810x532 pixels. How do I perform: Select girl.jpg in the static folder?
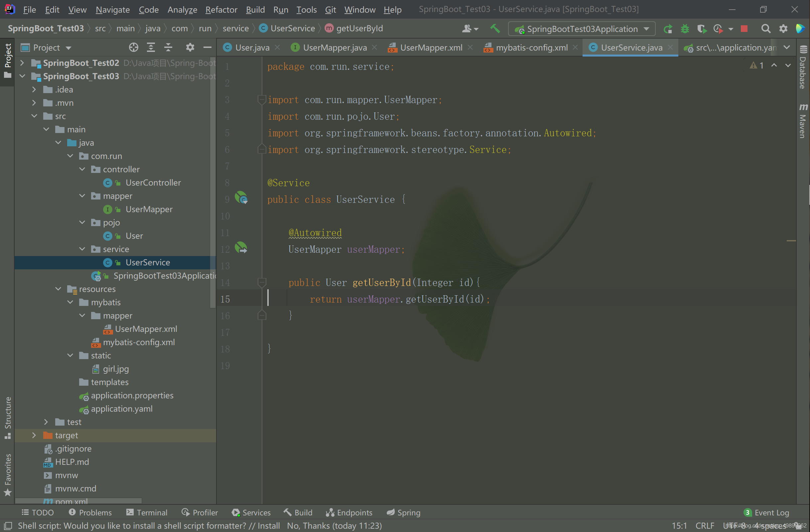(x=116, y=369)
